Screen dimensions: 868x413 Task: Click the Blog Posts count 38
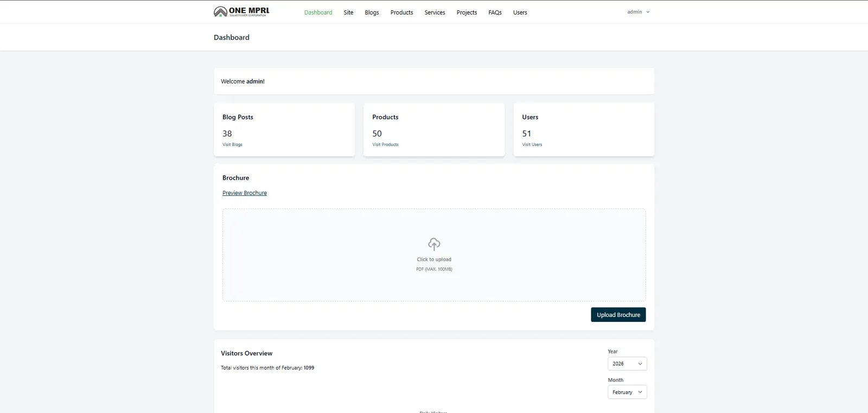click(227, 134)
